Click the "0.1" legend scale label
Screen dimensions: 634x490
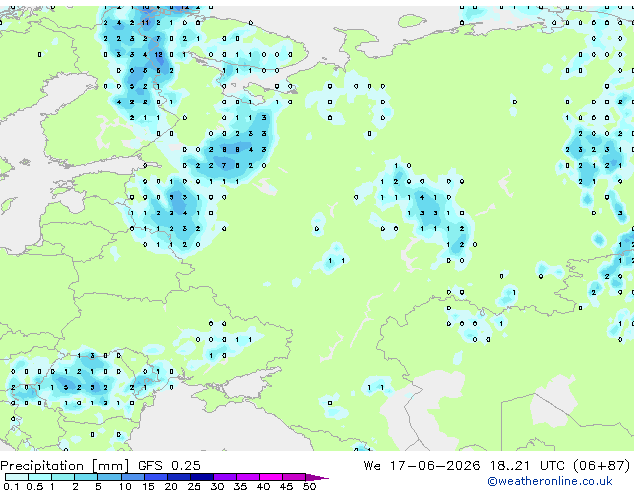[11, 486]
